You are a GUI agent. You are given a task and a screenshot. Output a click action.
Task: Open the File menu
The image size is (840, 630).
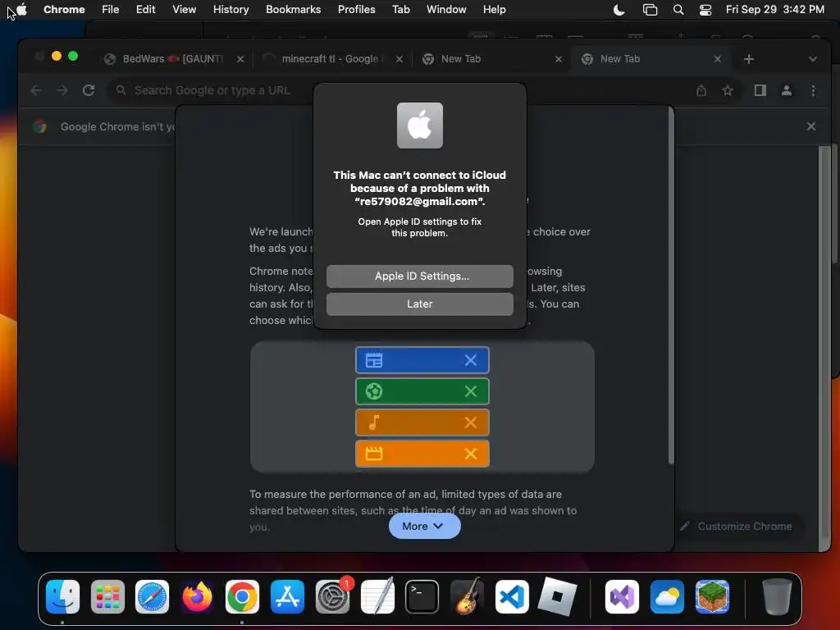pos(111,9)
